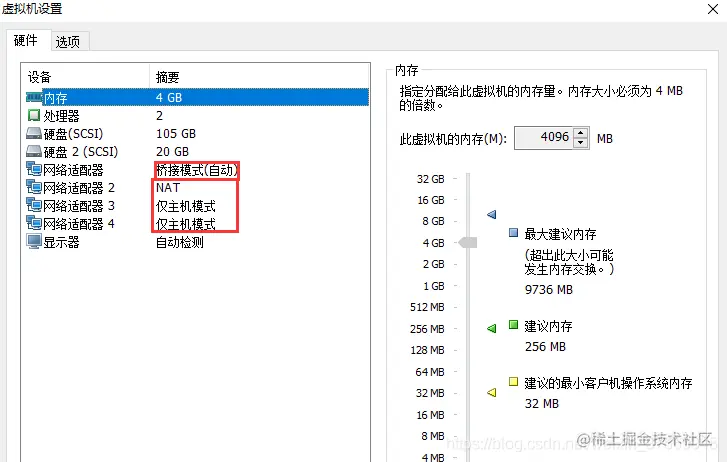The image size is (727, 462).
Task: Close the 虚拟机设置 dialog
Action: [x=713, y=9]
